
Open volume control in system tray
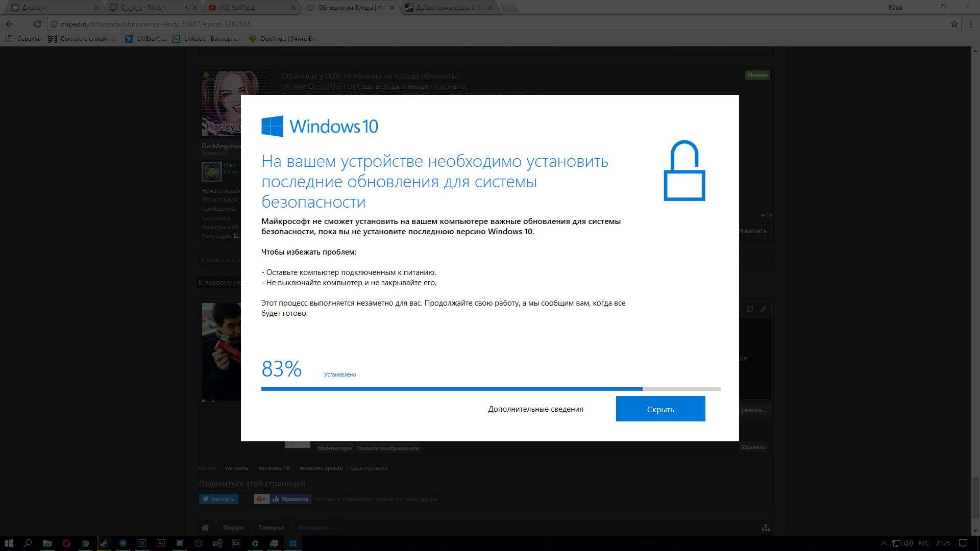908,543
